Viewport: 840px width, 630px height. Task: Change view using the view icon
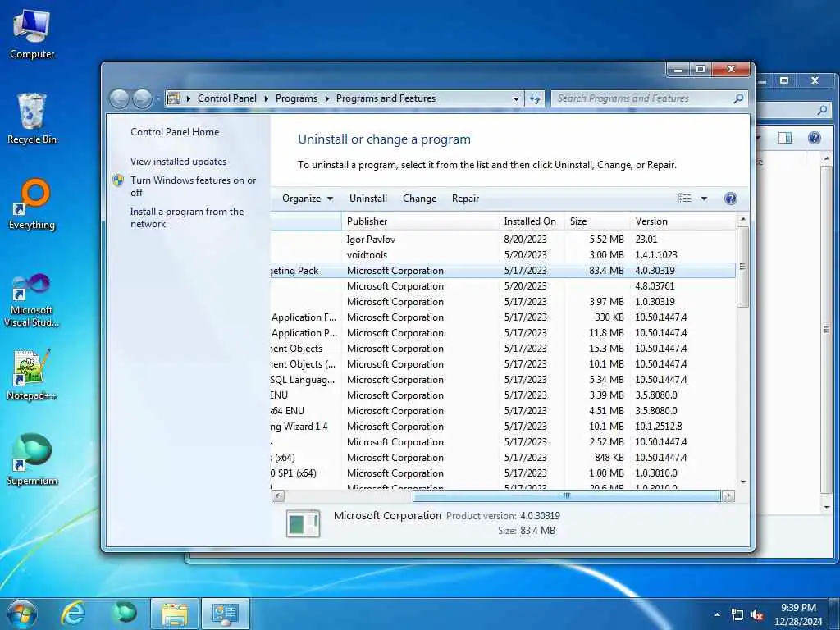pyautogui.click(x=685, y=199)
